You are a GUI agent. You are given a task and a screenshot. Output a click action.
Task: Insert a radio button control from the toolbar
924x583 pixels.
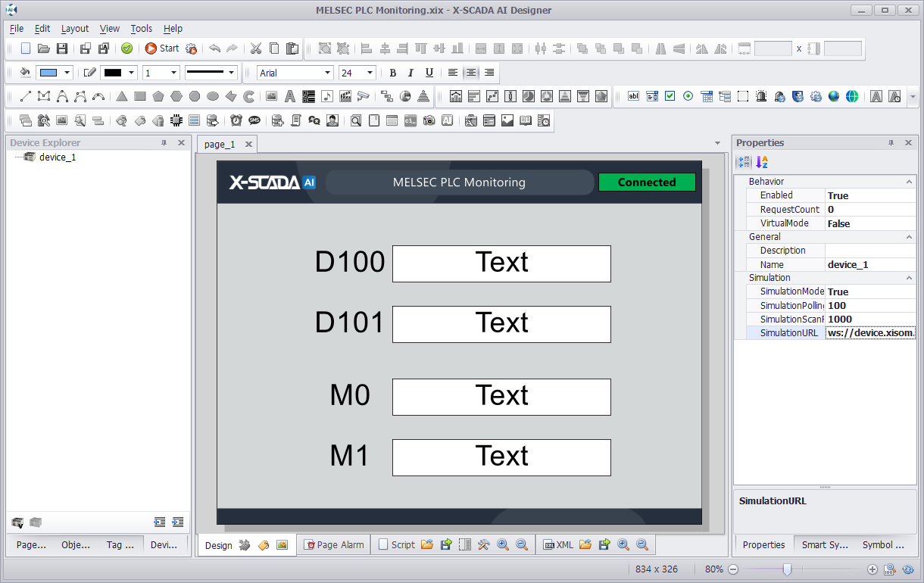(x=688, y=96)
